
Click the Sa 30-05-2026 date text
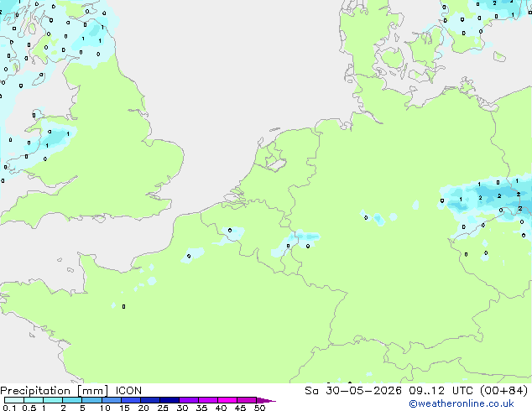[353, 391]
